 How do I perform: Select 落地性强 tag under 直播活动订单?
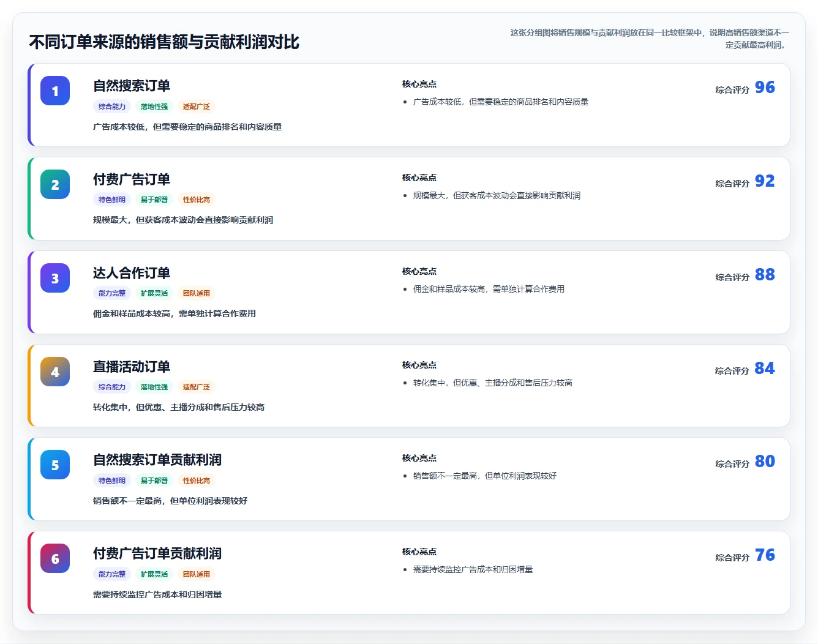click(154, 387)
